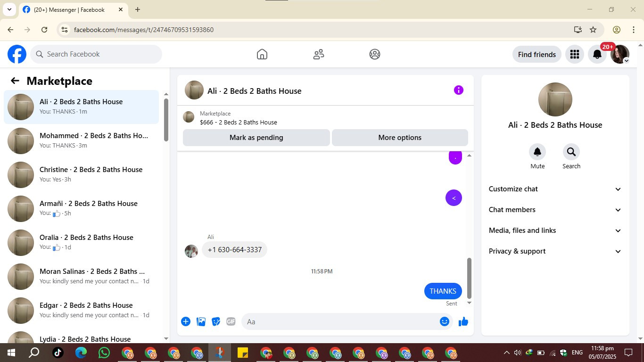The width and height of the screenshot is (644, 362).
Task: Open the Chrome profile icon
Action: click(617, 30)
